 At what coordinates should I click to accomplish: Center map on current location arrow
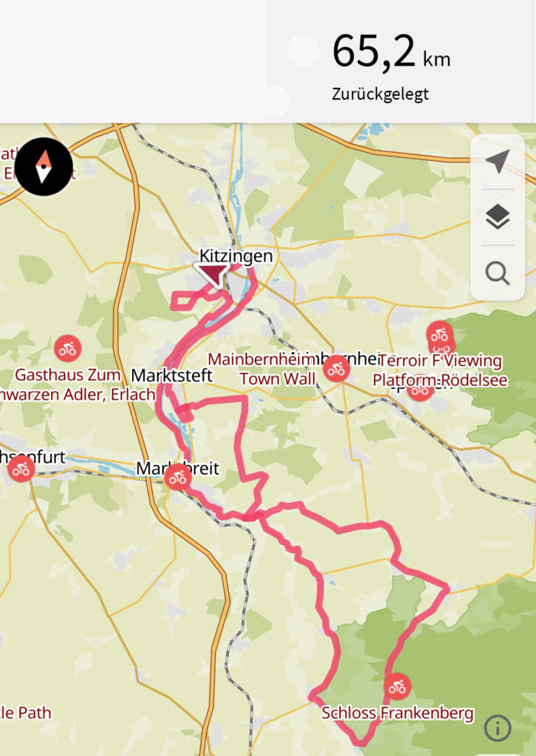pos(498,162)
